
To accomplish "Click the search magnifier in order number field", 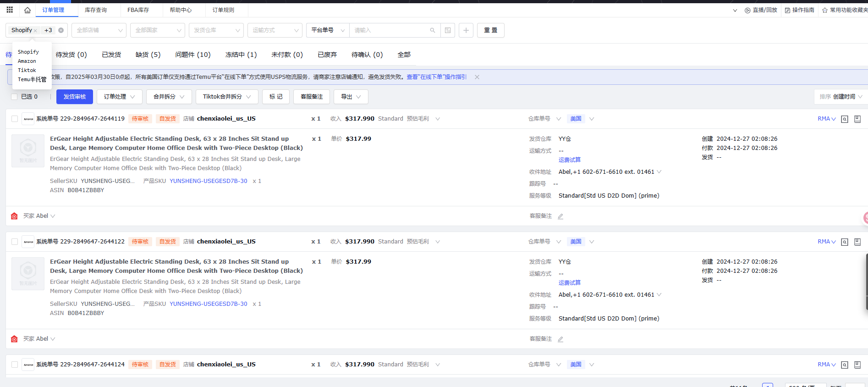I will (x=432, y=30).
